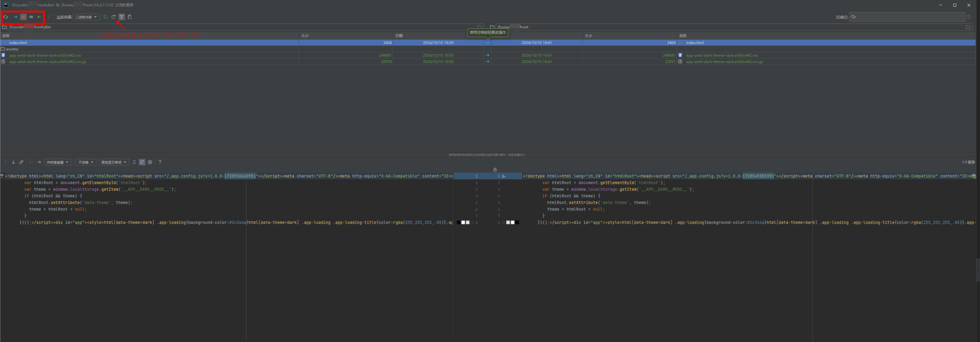The image size is (980, 342).
Task: Open the 不忽略 whitespace dropdown
Action: coord(86,162)
